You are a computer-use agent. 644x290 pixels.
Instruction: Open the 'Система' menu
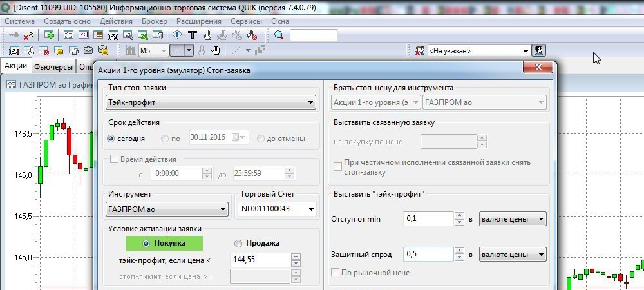click(x=20, y=21)
